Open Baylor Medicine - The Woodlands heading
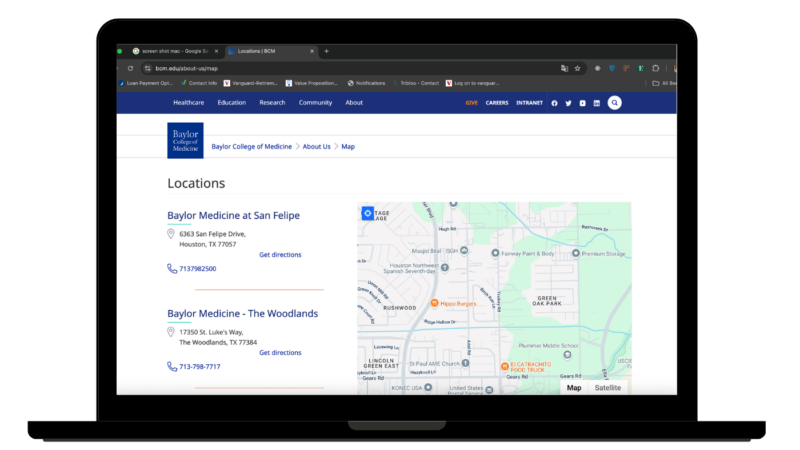 (242, 313)
